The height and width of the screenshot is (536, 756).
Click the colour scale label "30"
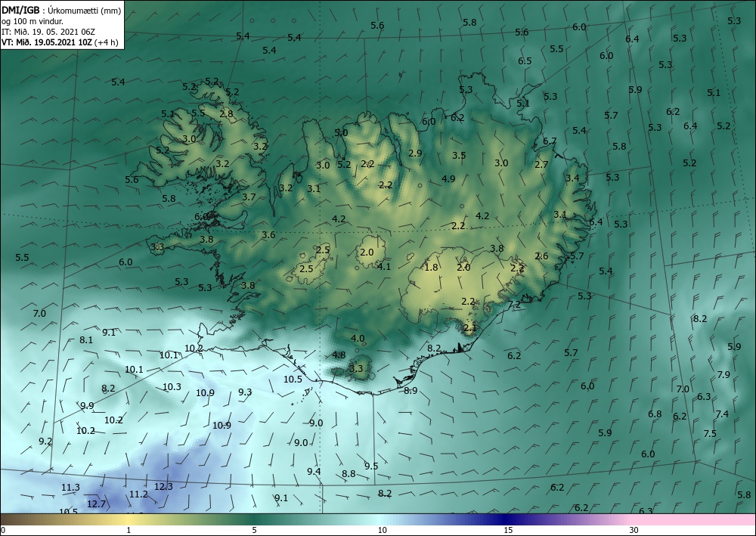click(634, 531)
